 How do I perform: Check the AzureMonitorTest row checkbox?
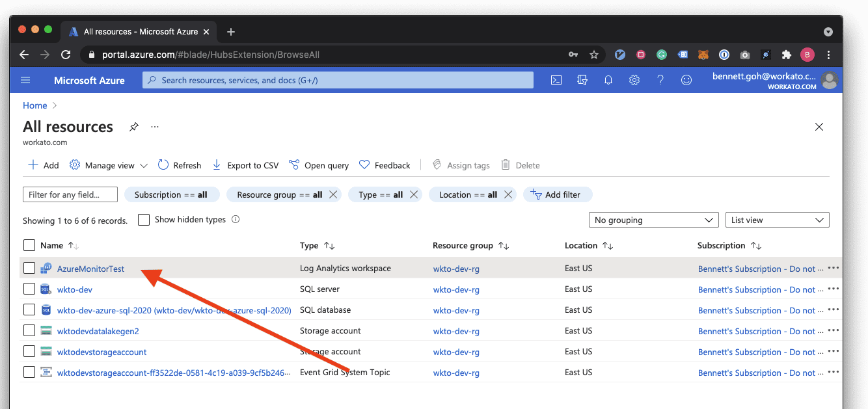29,268
